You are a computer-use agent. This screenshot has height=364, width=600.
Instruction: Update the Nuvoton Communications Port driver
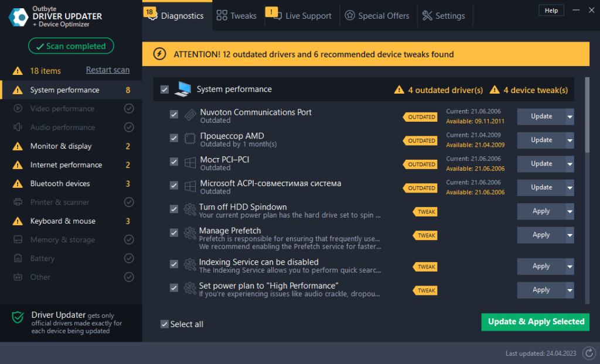point(541,116)
